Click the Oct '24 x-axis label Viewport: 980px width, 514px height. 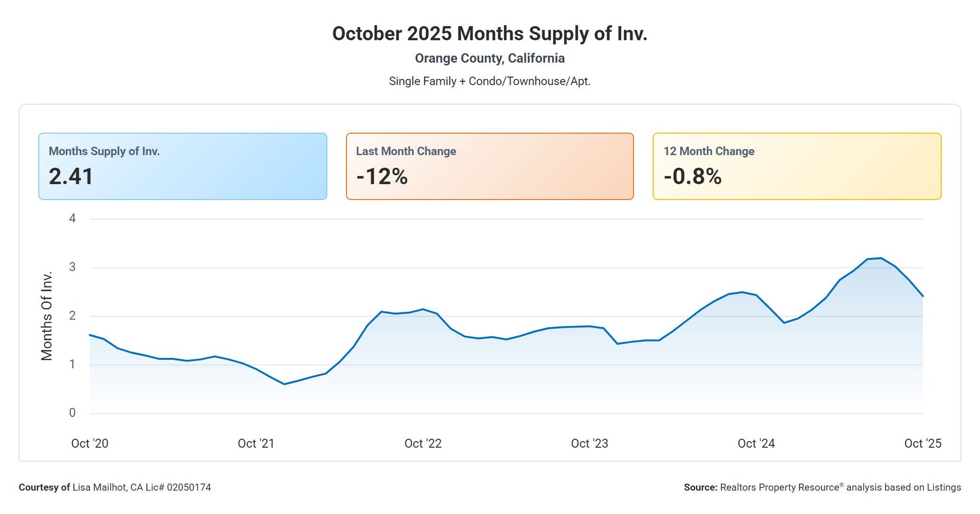[x=756, y=444]
